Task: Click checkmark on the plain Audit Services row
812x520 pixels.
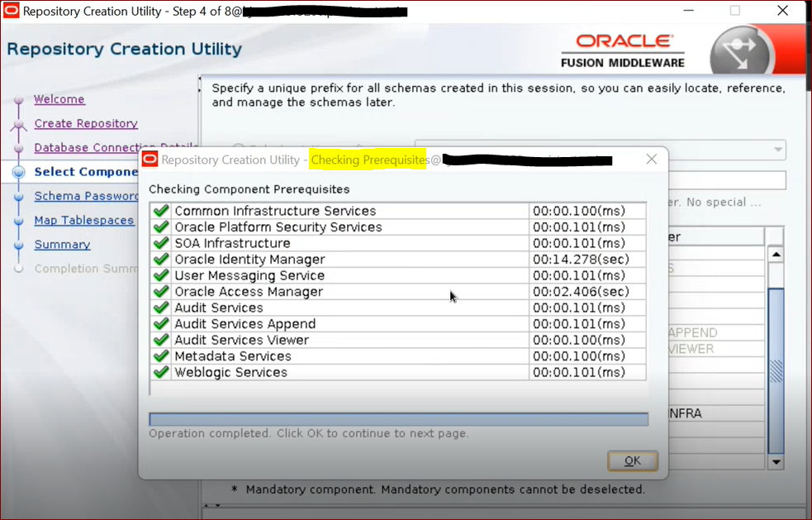Action: pos(161,308)
